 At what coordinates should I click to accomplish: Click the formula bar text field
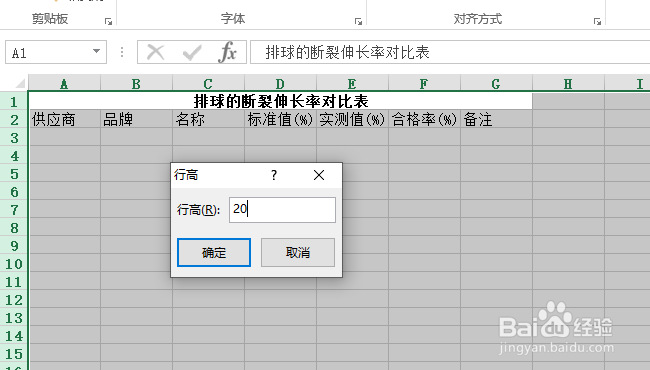pyautogui.click(x=450, y=52)
